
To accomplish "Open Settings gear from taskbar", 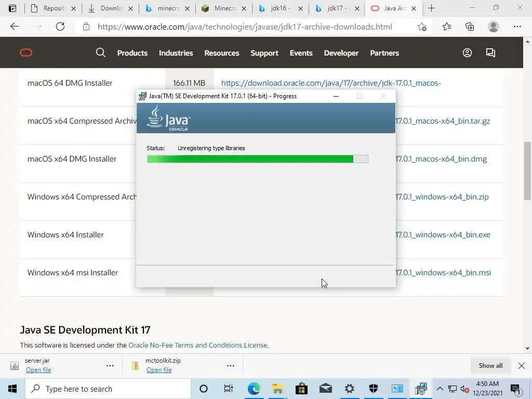I will 350,389.
